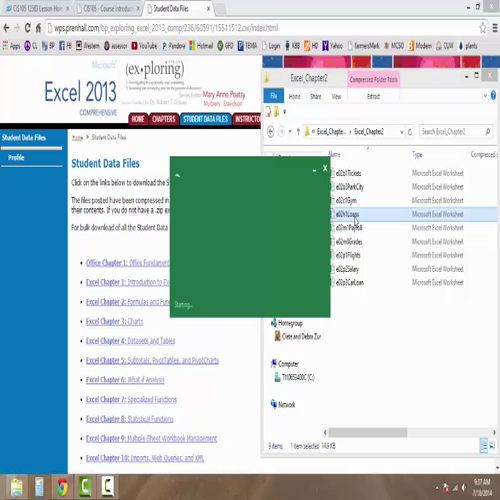Viewport: 500px width, 500px height.
Task: Click the STUDENT DATA FILES navigation tab
Action: 205,119
